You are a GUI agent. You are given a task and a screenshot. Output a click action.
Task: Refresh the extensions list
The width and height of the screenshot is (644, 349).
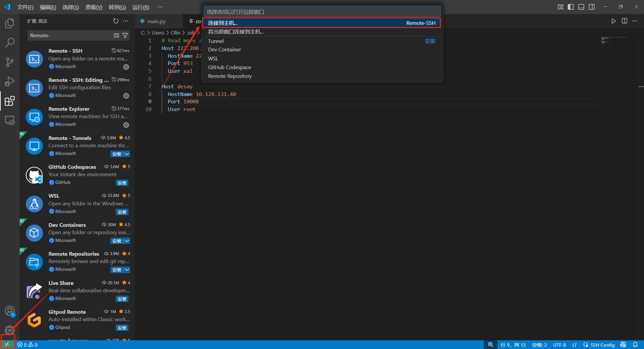click(116, 21)
